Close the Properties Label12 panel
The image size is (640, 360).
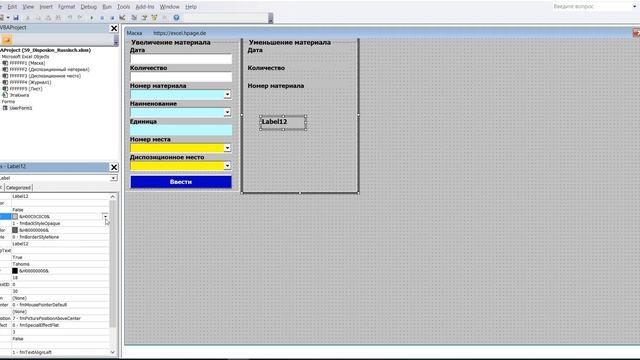tap(114, 167)
